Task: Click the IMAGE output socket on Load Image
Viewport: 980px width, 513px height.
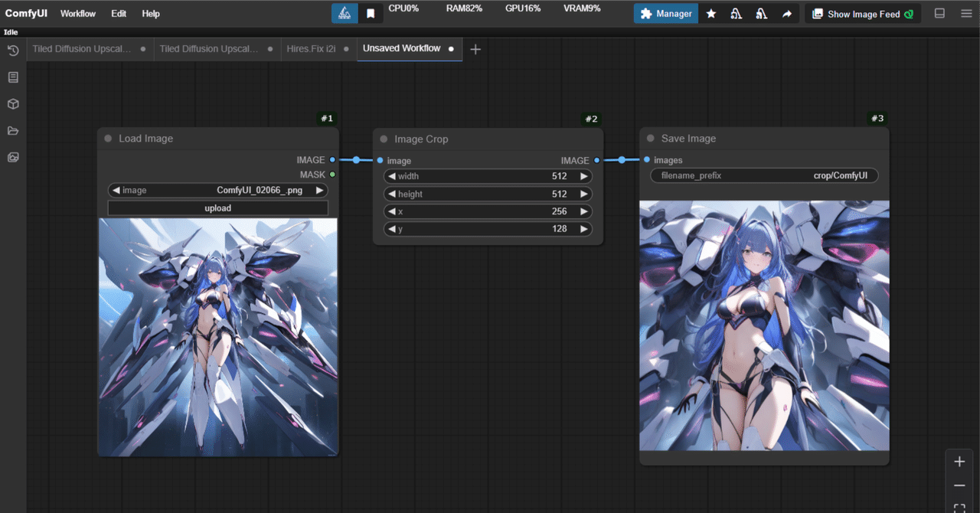Action: tap(332, 160)
